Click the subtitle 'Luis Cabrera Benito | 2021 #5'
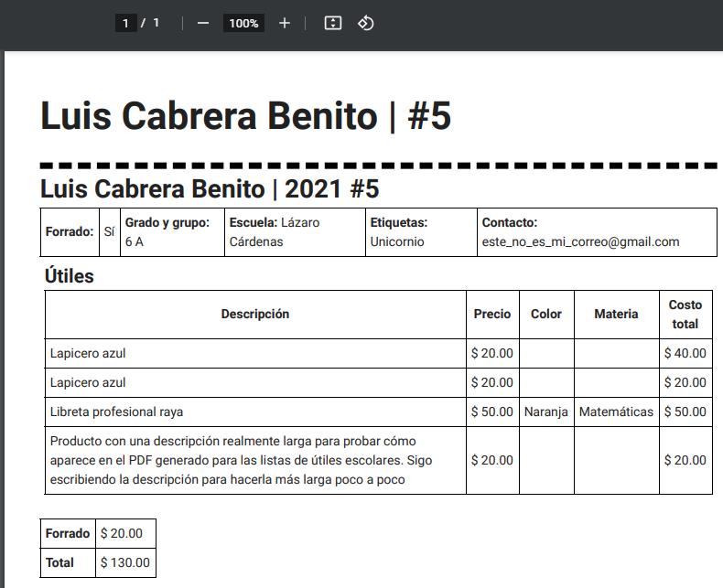This screenshot has width=723, height=588. point(210,189)
